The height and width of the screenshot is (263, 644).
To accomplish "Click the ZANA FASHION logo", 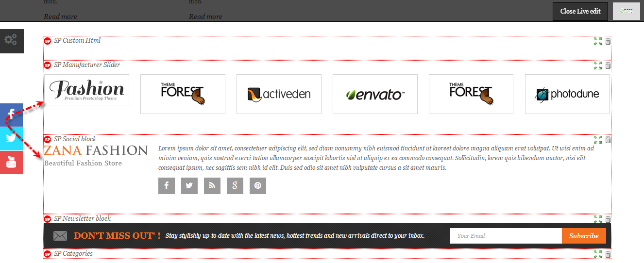I will tap(96, 150).
